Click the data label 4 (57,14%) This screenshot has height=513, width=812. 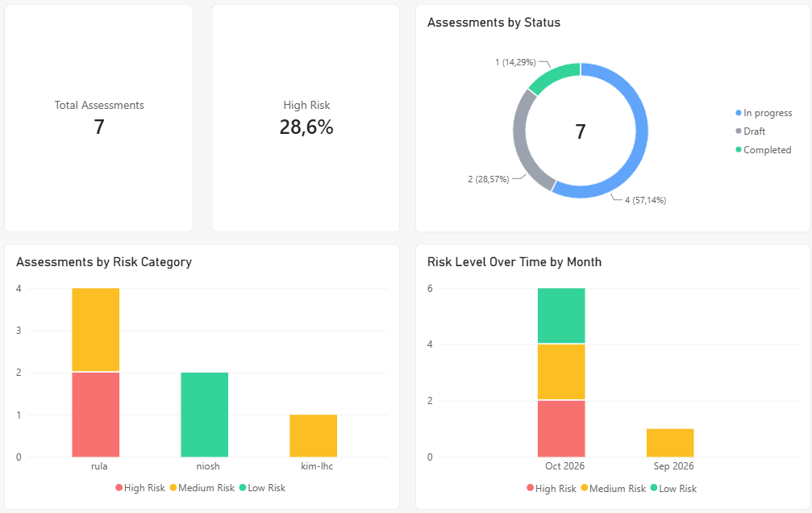[x=645, y=200]
